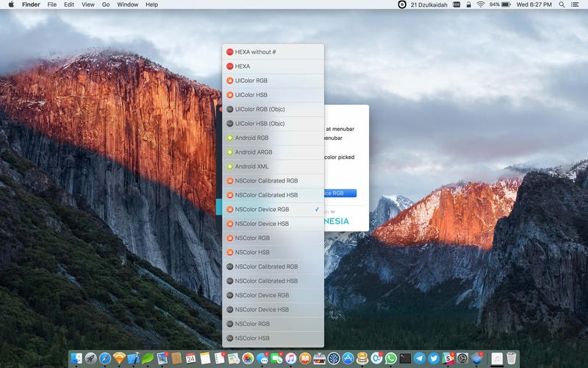Image resolution: width=588 pixels, height=368 pixels.
Task: Click the date and time display
Action: (534, 4)
